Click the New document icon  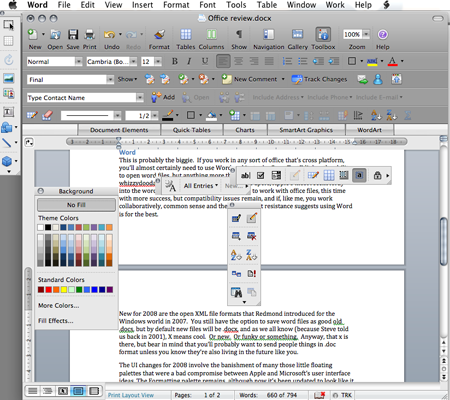point(33,35)
